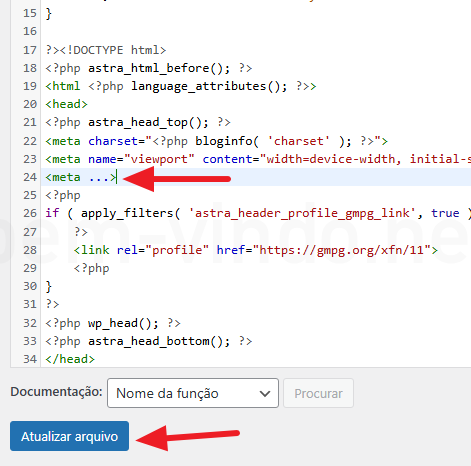Click language_attributes() on line 19
The width and height of the screenshot is (471, 466).
pos(209,86)
